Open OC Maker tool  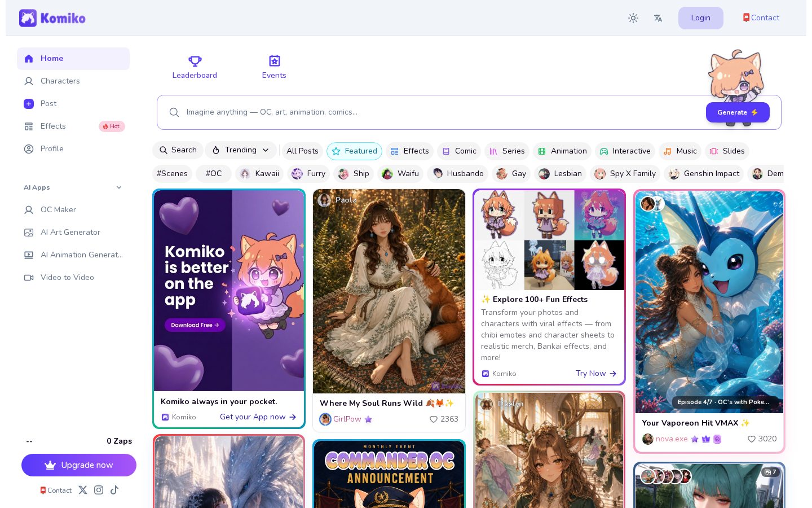[x=73, y=210]
